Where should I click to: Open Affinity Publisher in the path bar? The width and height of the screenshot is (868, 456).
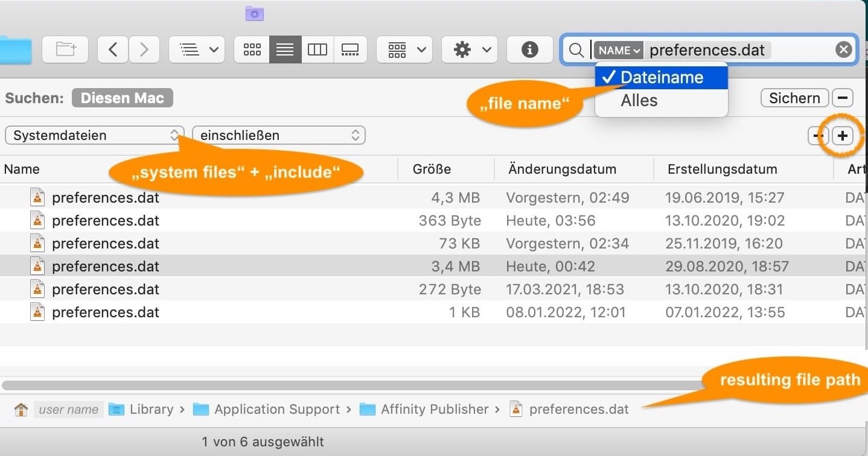[x=433, y=409]
